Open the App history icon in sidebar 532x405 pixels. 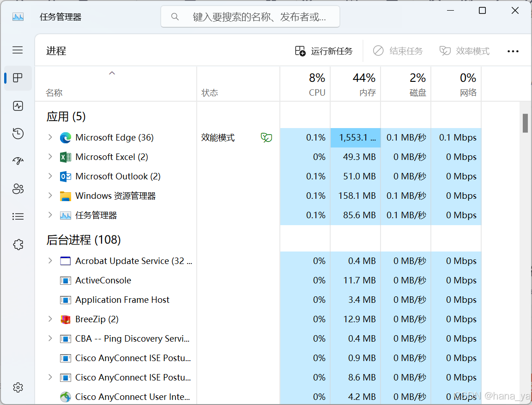tap(18, 134)
